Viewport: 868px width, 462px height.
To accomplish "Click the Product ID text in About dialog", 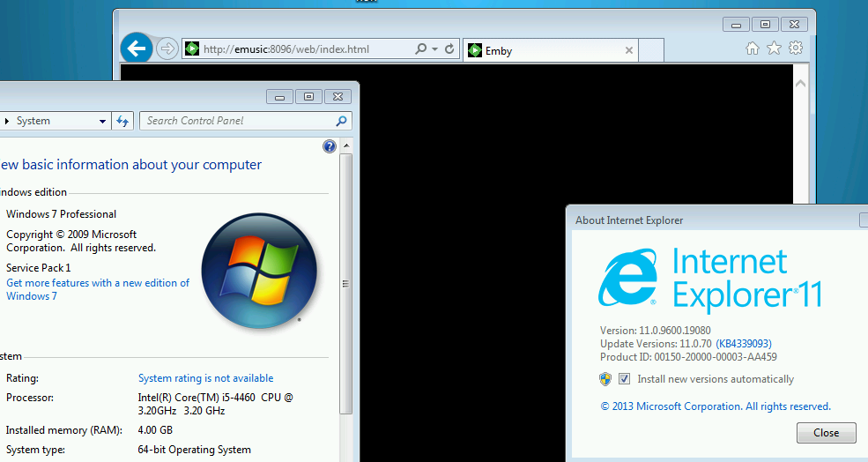I will click(688, 357).
